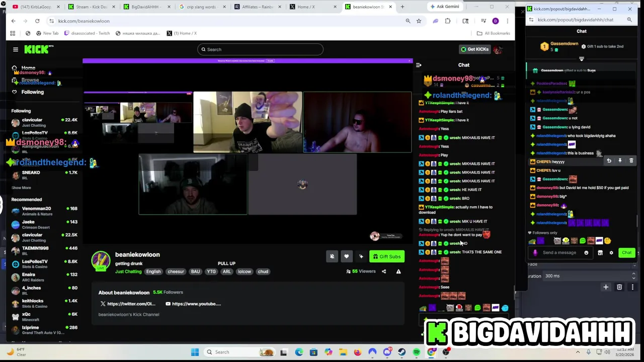Click the Ask Gemini button
Image resolution: width=644 pixels, height=362 pixels.
(444, 7)
